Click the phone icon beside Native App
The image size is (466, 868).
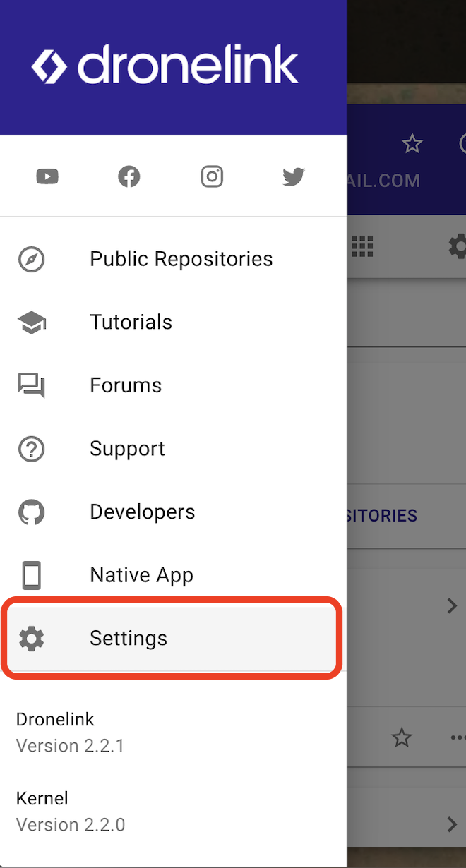click(x=32, y=575)
